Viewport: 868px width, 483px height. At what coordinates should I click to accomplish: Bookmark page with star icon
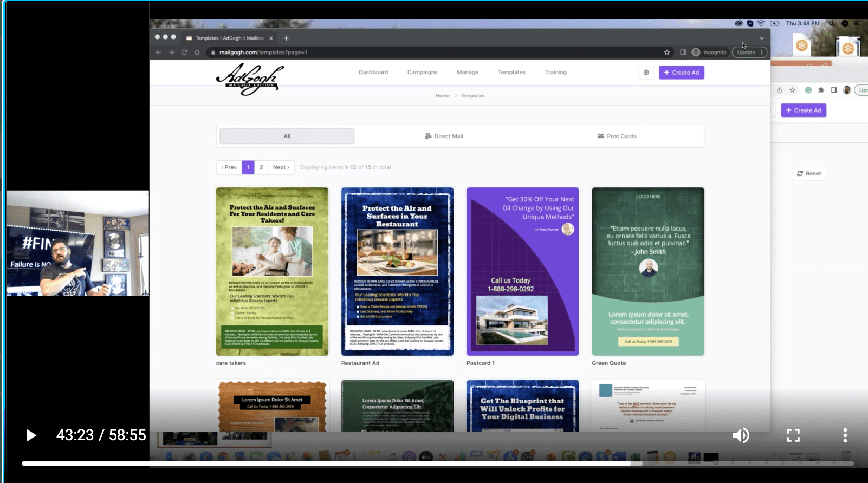click(667, 53)
